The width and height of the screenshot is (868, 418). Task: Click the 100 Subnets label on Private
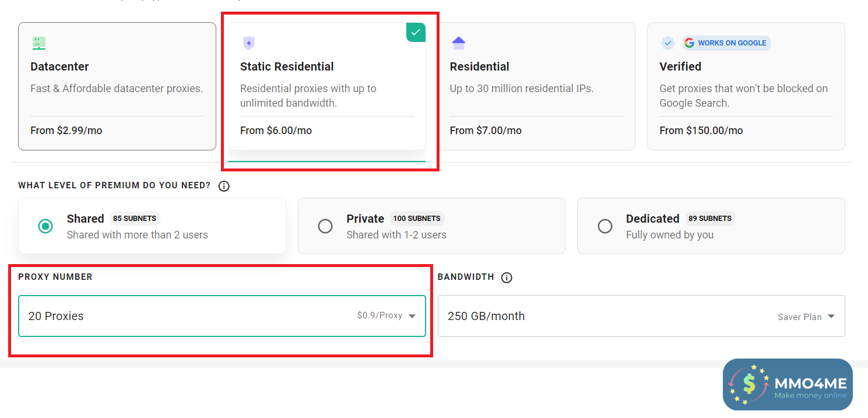click(417, 219)
